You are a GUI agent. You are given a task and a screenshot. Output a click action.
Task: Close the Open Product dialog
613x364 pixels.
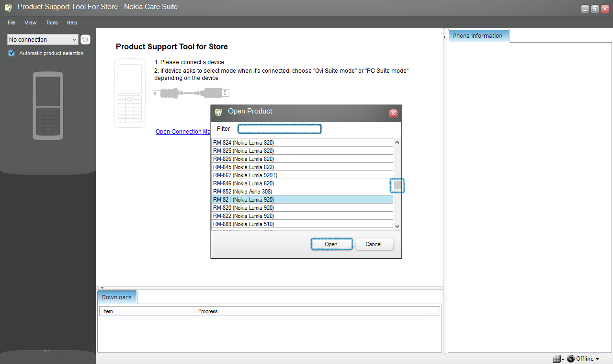point(393,114)
